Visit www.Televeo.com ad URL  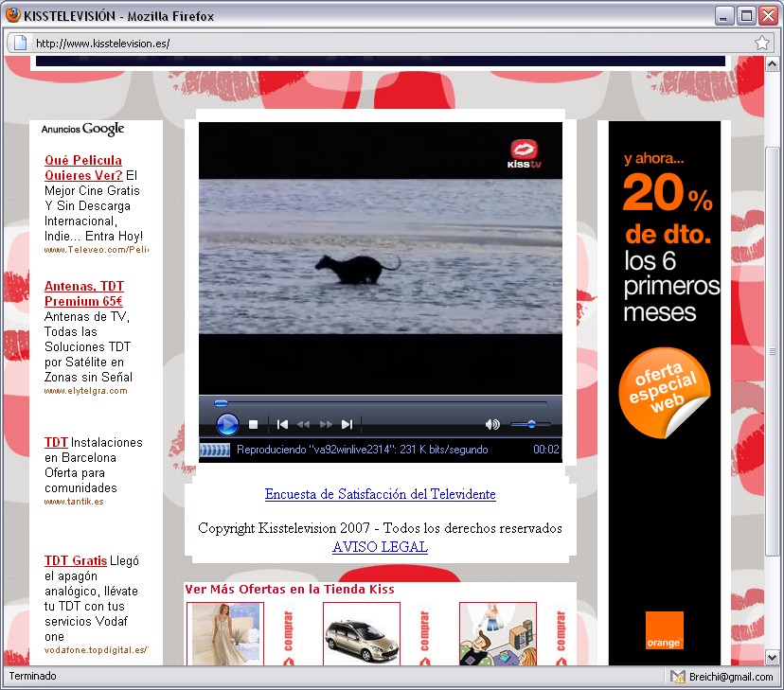pyautogui.click(x=96, y=249)
